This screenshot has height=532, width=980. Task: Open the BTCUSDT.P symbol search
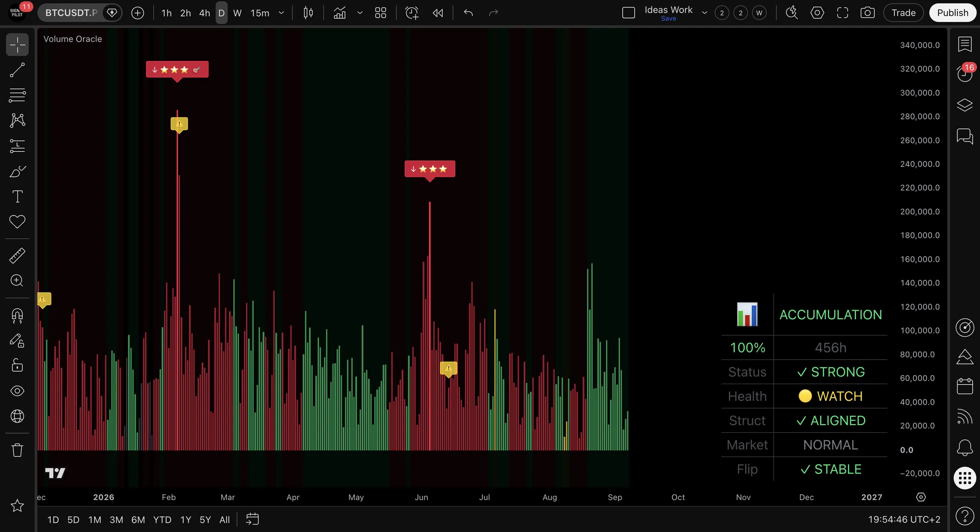click(71, 13)
